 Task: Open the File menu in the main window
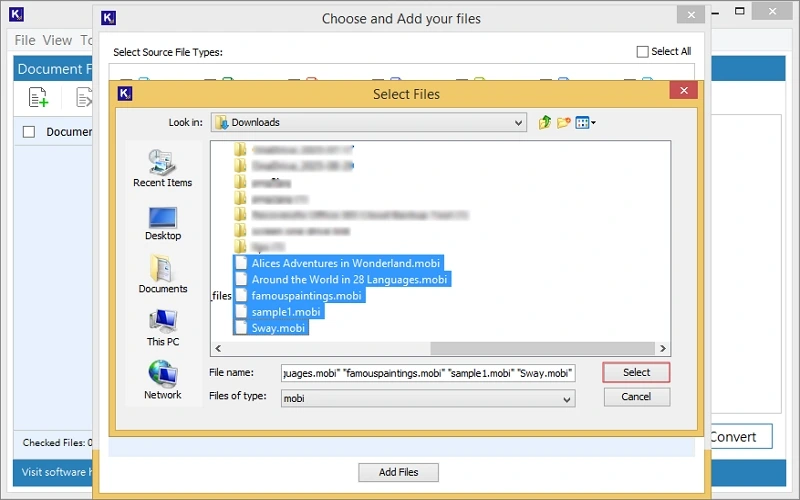pos(25,40)
